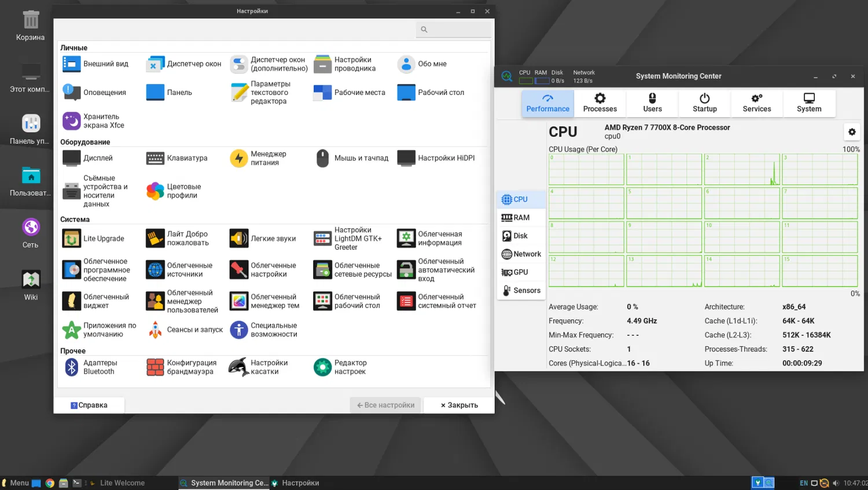Screen dimensions: 868x490
Task: Select Network in the performance sidebar
Action: (521, 254)
